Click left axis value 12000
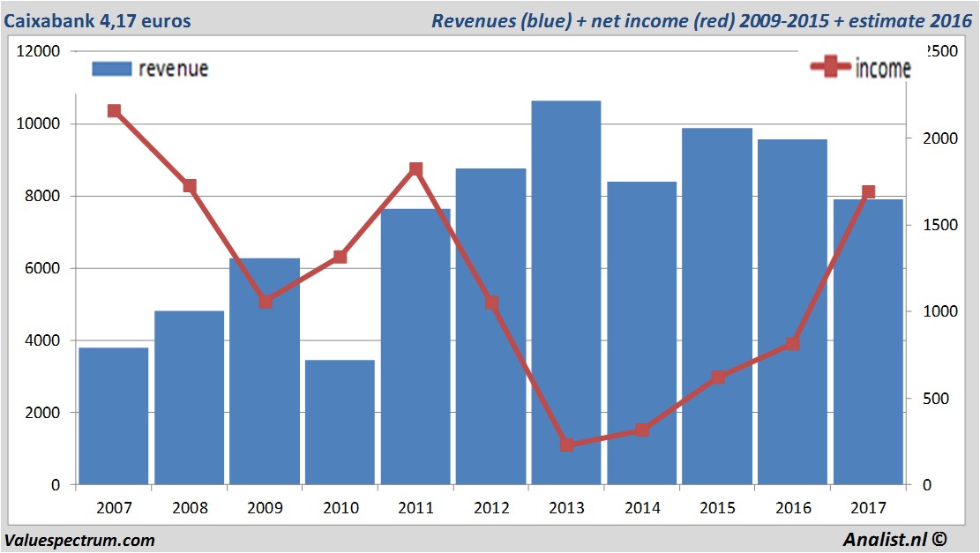The image size is (980, 553). click(x=38, y=51)
